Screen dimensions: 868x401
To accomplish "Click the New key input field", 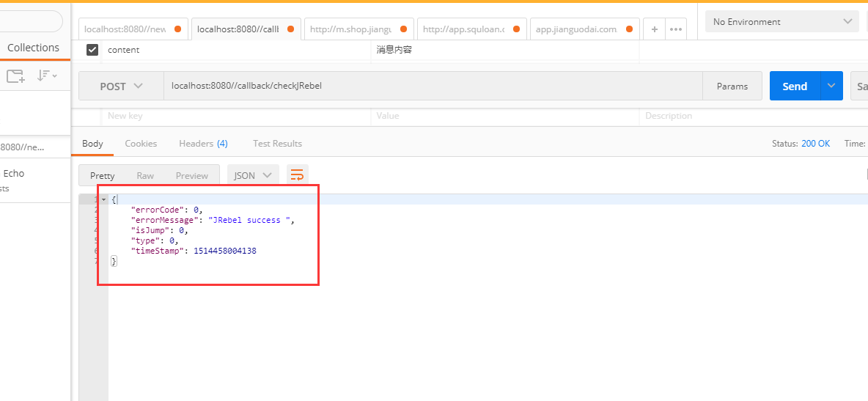I will pyautogui.click(x=236, y=116).
